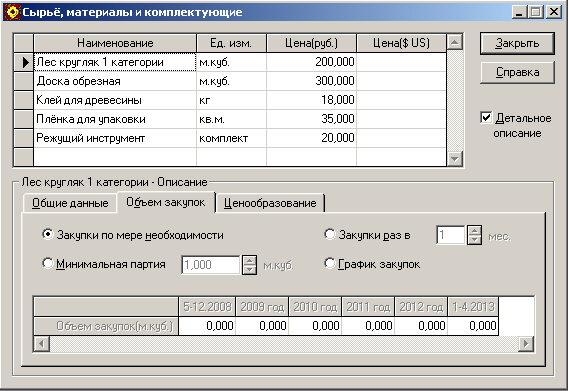The width and height of the screenshot is (568, 391).
Task: Click the 0,000 cell under 5-12.2008
Action: (x=207, y=326)
